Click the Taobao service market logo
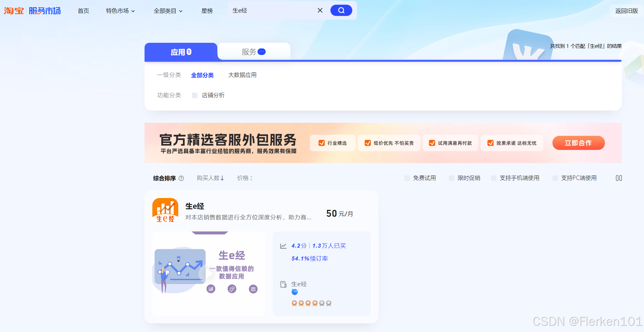Viewport: 644px width, 332px height. pyautogui.click(x=32, y=11)
